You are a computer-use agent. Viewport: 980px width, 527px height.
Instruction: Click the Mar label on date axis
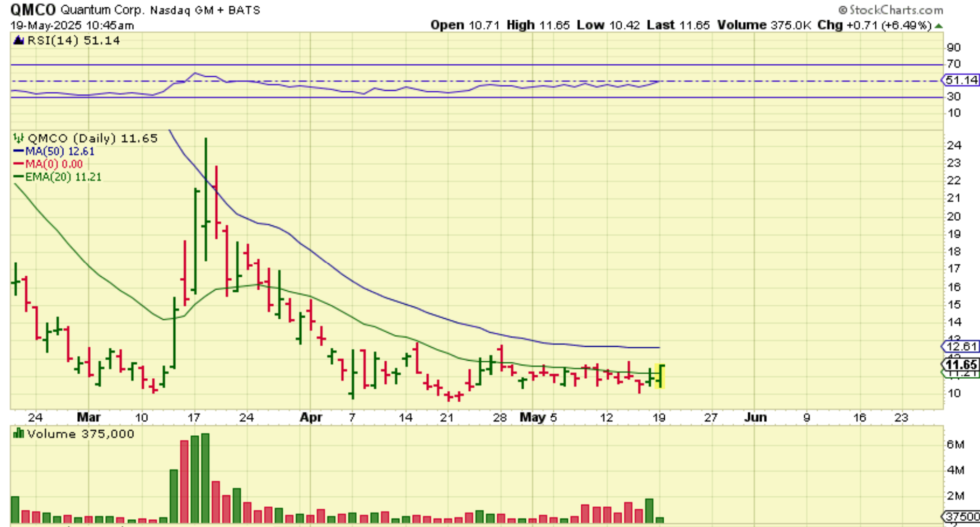pyautogui.click(x=89, y=417)
